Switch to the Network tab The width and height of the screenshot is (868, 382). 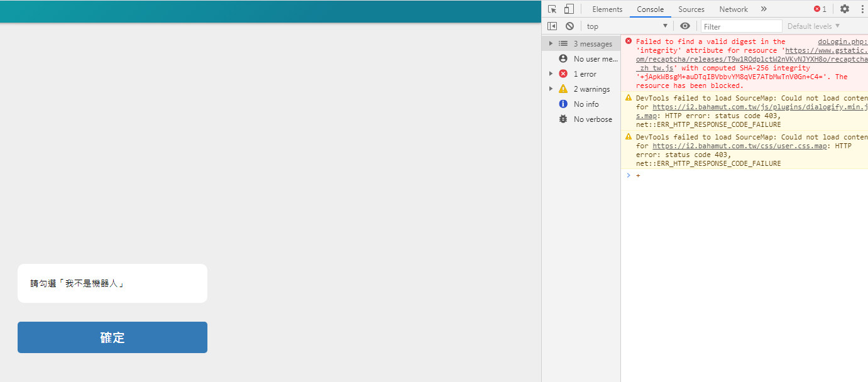tap(733, 9)
